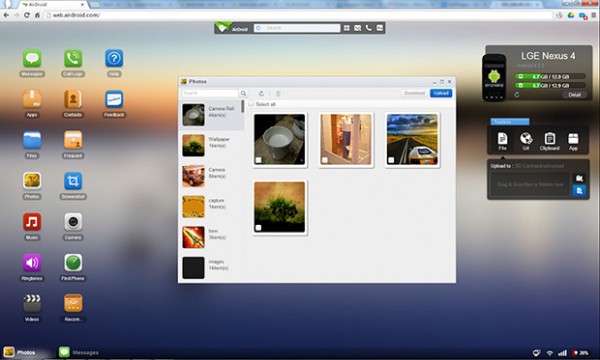Open the Music desktop icon
Viewport: 600px width, 360px height.
point(32,222)
